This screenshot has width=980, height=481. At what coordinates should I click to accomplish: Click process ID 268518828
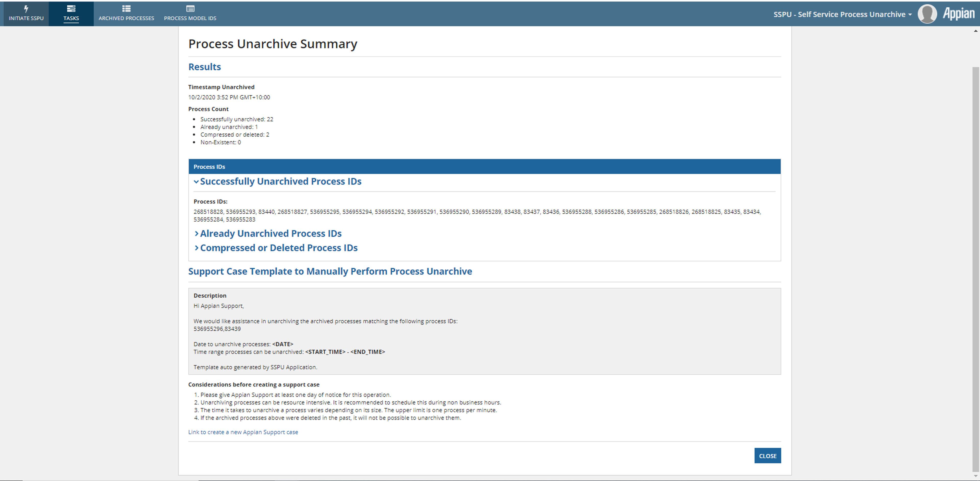pos(208,212)
